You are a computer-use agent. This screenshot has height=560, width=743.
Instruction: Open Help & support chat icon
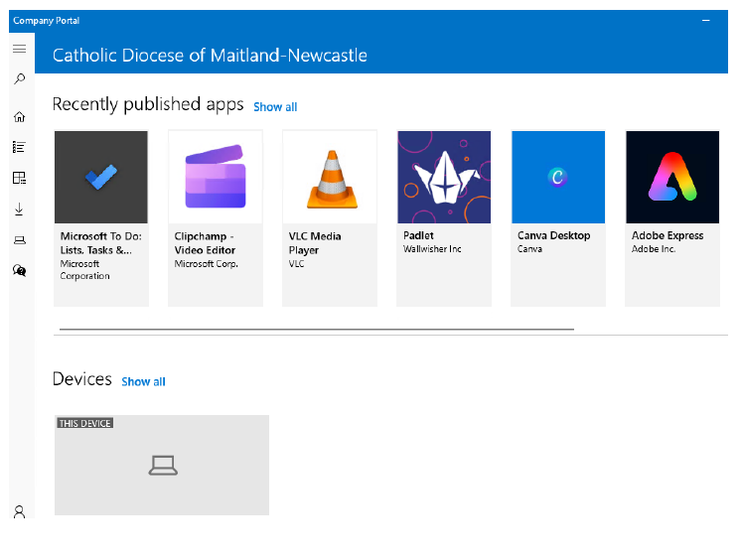pyautogui.click(x=19, y=270)
